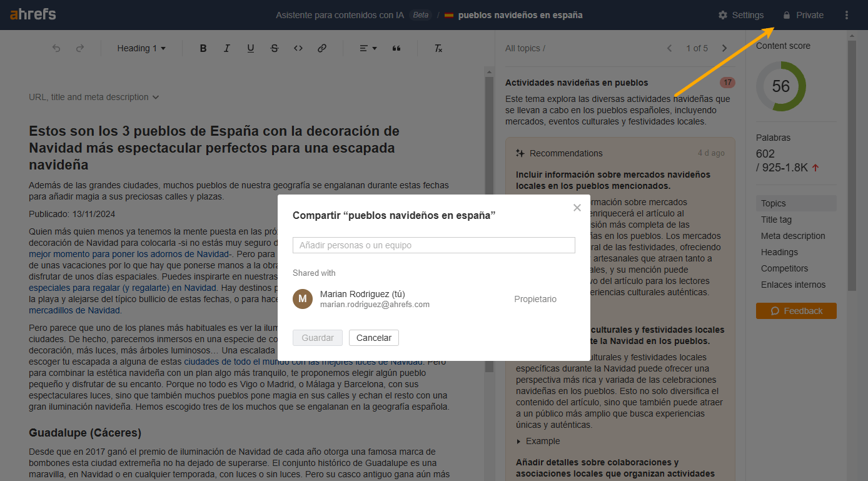Cancel the share dialog

coord(374,338)
